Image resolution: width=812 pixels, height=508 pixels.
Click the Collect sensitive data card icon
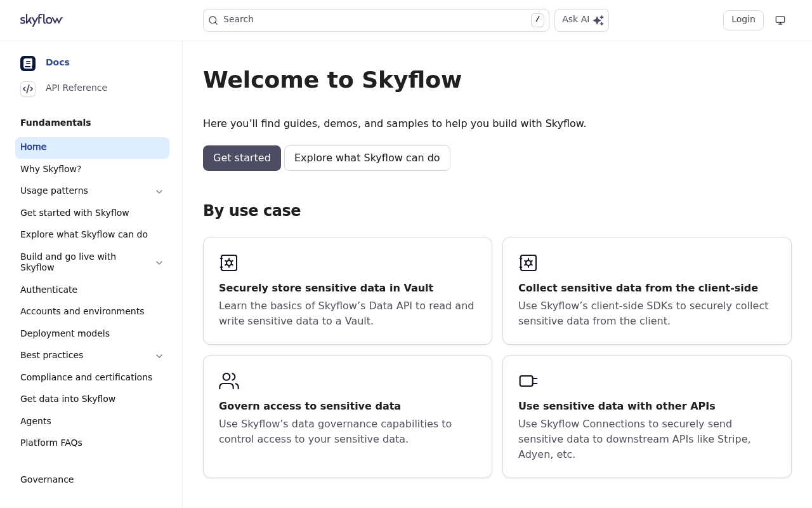[528, 263]
